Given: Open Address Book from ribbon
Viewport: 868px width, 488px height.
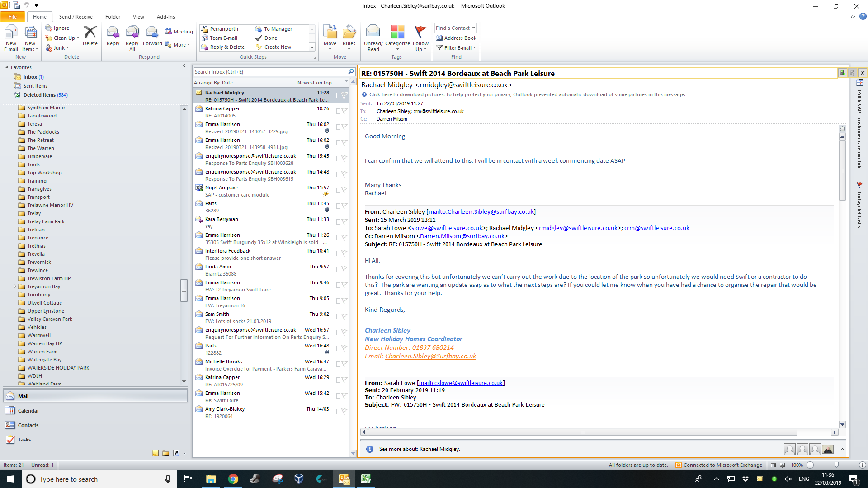Looking at the screenshot, I should click(x=456, y=38).
